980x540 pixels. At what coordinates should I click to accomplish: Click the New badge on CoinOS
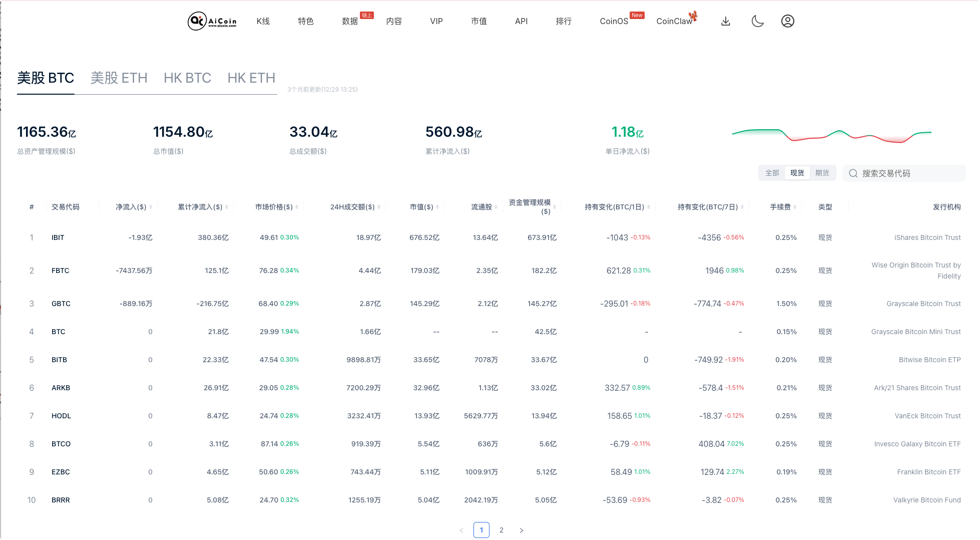tap(637, 15)
